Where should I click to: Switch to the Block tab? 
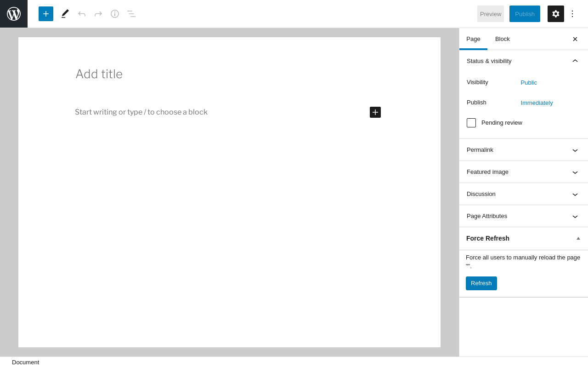point(503,39)
